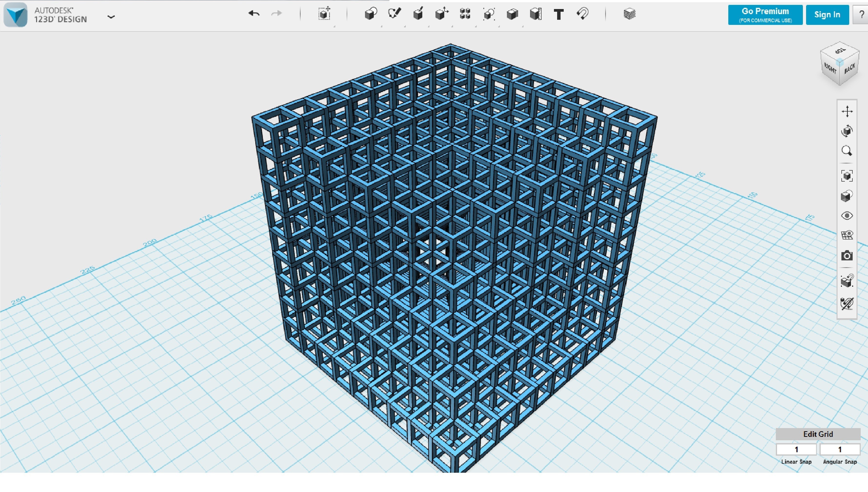Select the Sketch tool icon
The height and width of the screenshot is (492, 868).
(x=394, y=14)
